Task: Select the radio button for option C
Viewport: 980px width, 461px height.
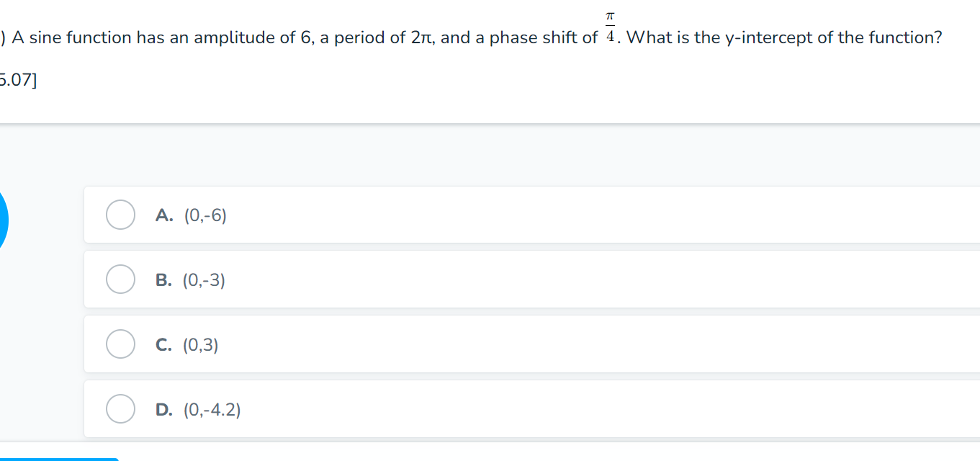Action: 120,344
